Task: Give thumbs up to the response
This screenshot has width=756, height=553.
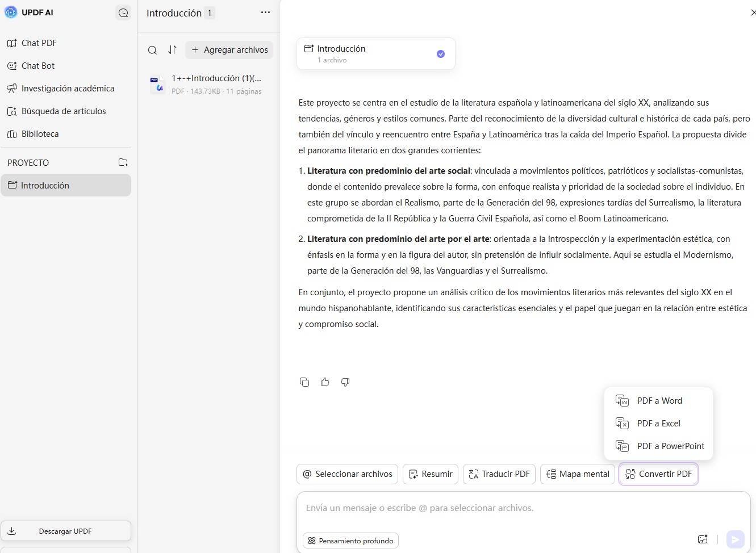Action: 325,382
